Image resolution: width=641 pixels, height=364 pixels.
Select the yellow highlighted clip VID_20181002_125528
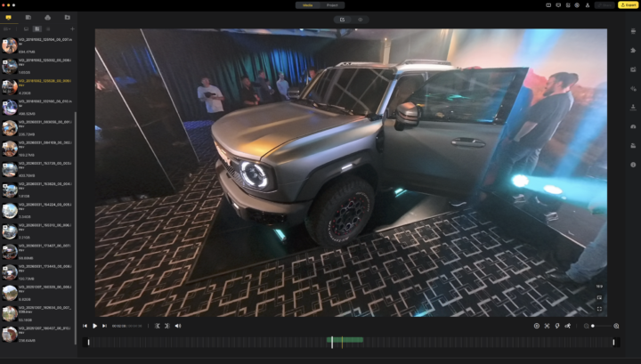pos(37,86)
